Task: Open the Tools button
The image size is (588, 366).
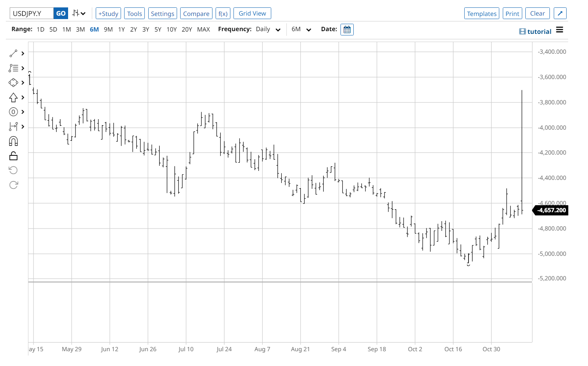Action: click(135, 13)
